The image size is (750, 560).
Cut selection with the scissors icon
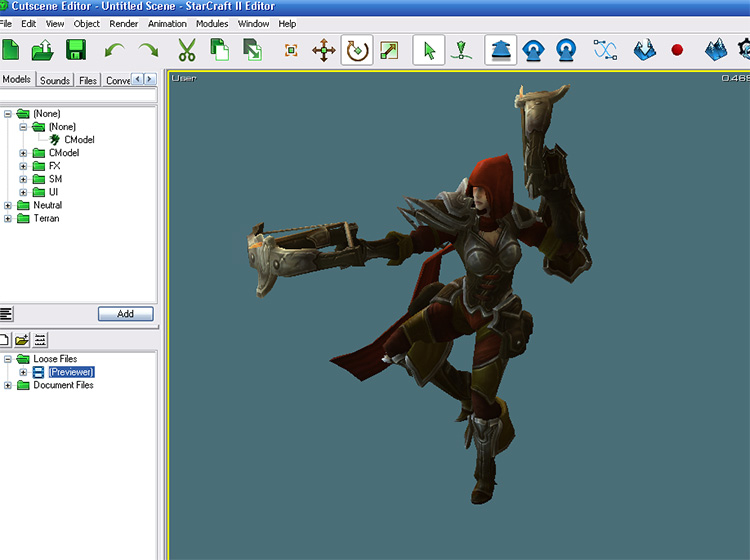click(x=187, y=50)
